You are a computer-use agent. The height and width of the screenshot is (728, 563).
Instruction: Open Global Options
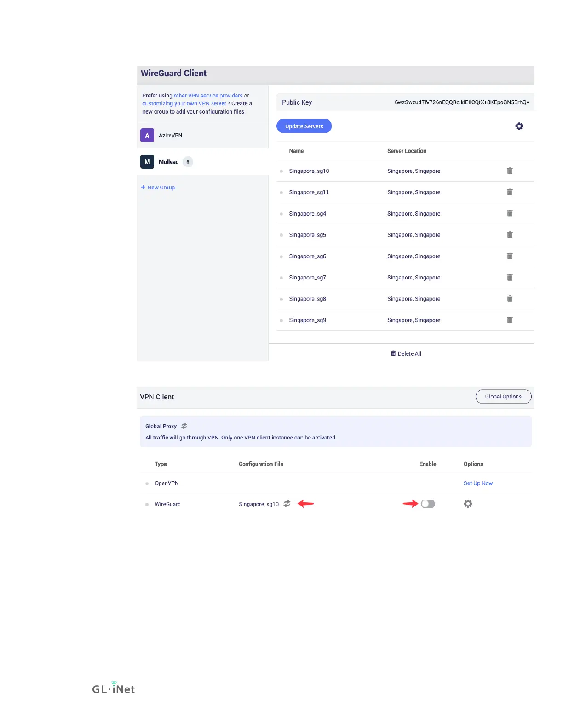click(x=503, y=397)
